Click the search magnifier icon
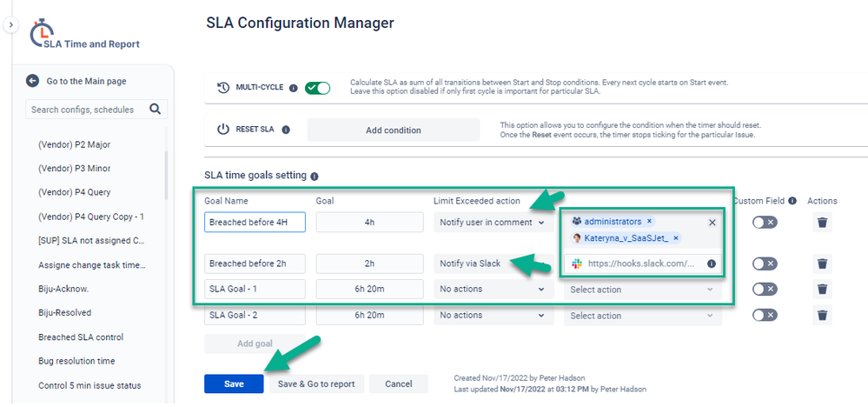This screenshot has width=868, height=407. point(155,109)
